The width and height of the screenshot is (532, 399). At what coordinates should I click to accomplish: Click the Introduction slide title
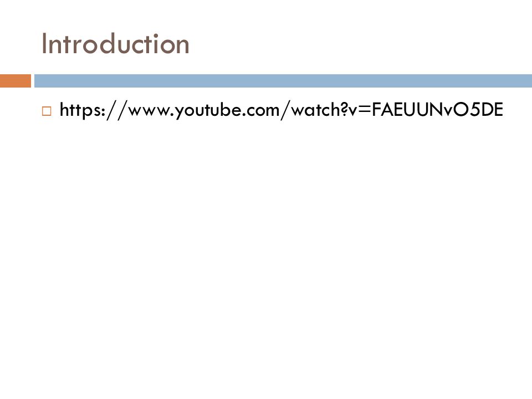[x=115, y=44]
